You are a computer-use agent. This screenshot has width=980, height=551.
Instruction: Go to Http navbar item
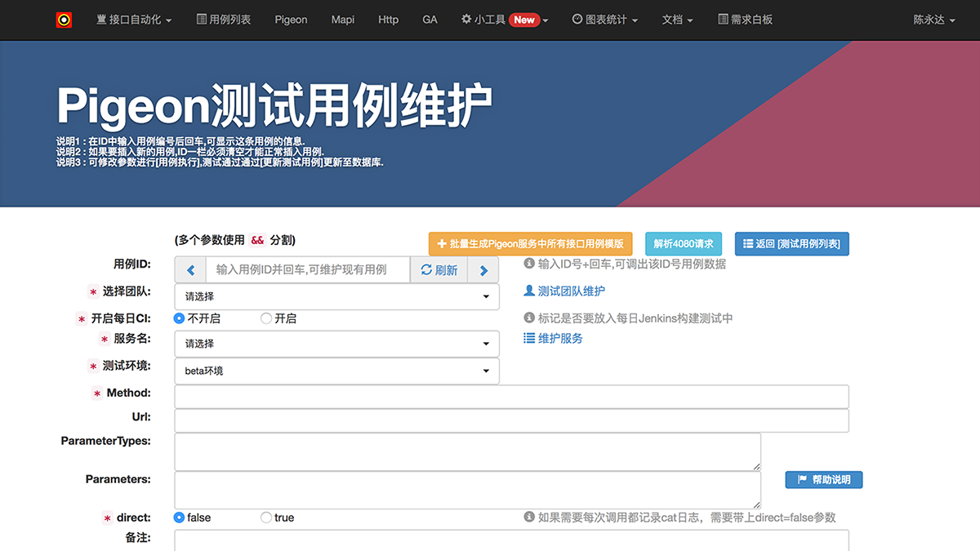(389, 20)
